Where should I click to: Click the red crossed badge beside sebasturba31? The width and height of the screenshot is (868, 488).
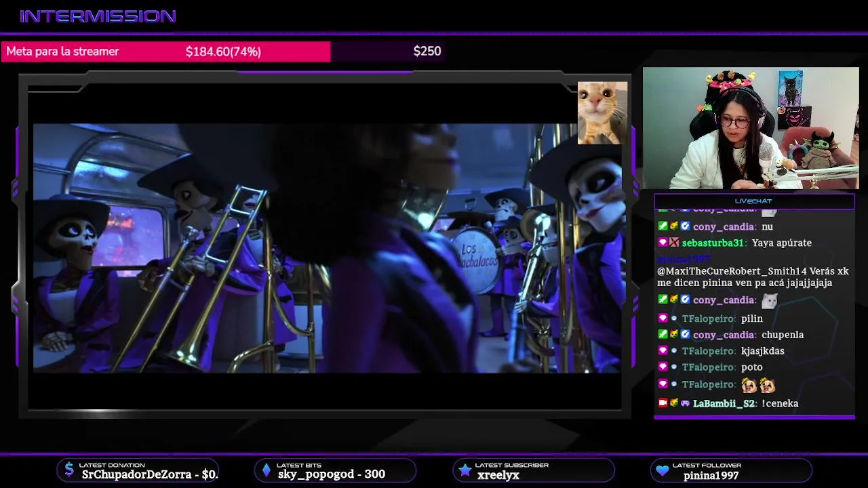pos(674,243)
